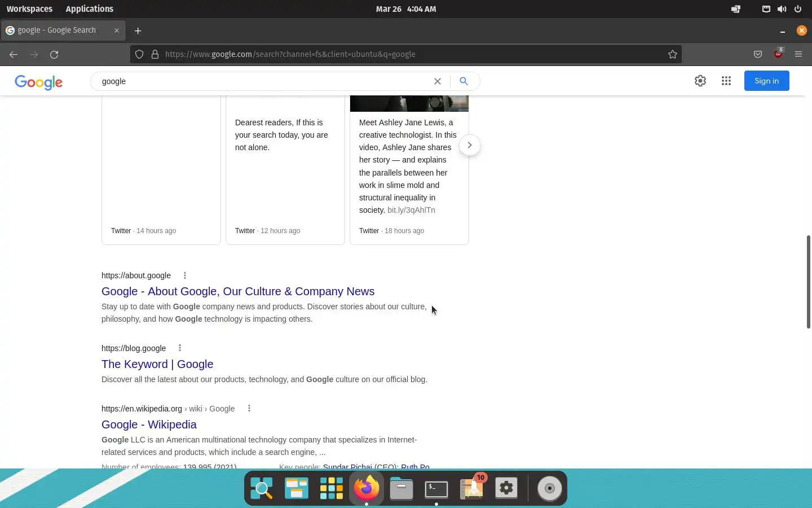This screenshot has height=508, width=812.
Task: Open the dock applications grid
Action: point(332,488)
